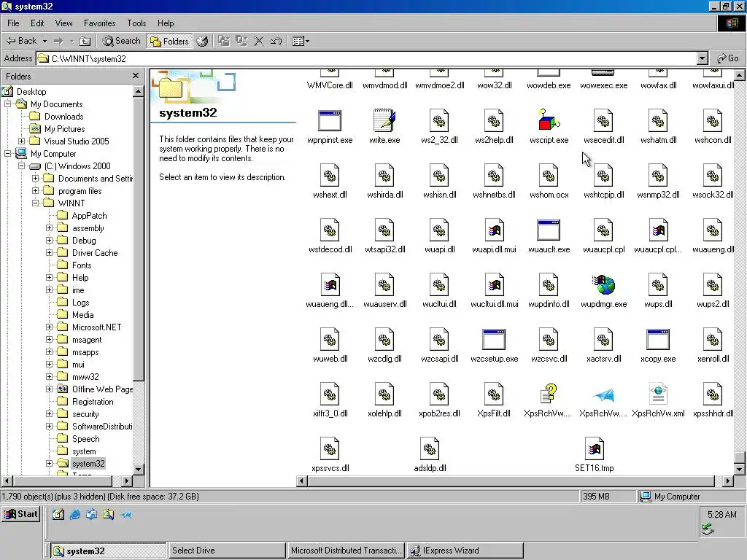Screen dimensions: 747x560
Task: Click the file list scroll right arrow
Action: pyautogui.click(x=727, y=481)
